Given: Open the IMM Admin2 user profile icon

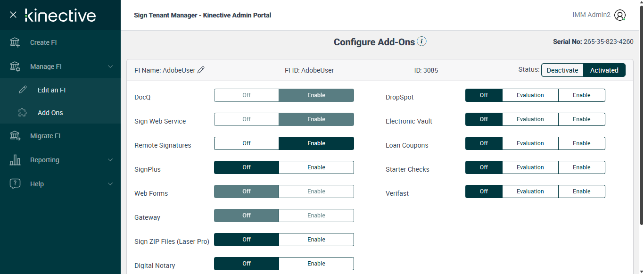Looking at the screenshot, I should point(620,15).
